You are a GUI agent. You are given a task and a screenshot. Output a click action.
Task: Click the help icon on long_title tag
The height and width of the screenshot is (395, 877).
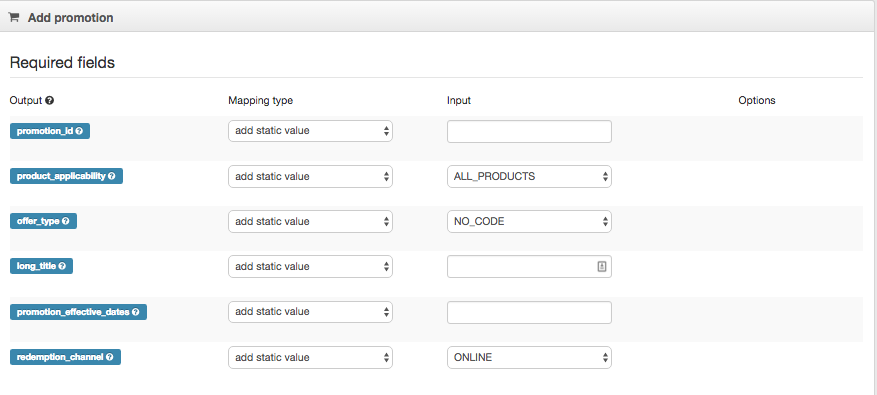62,266
